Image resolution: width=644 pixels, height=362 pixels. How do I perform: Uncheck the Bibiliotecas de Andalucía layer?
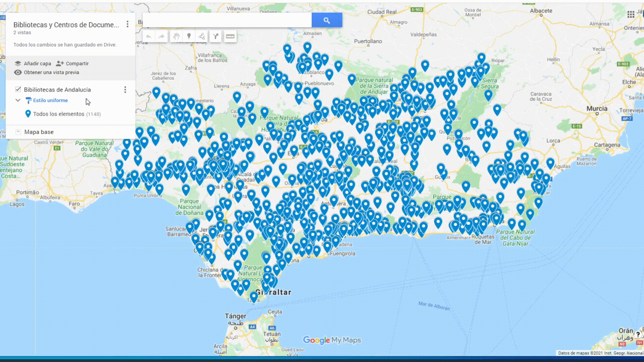click(18, 89)
